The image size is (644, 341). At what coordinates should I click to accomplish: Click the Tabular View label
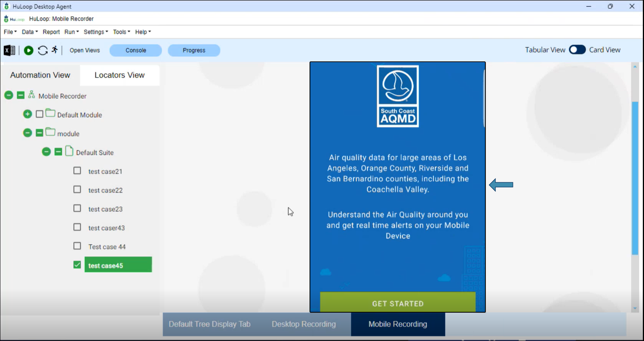545,50
